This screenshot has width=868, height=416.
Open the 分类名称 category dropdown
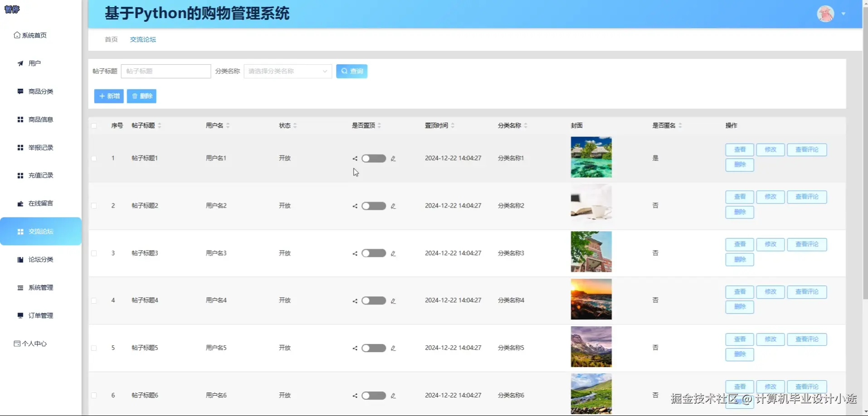click(288, 71)
